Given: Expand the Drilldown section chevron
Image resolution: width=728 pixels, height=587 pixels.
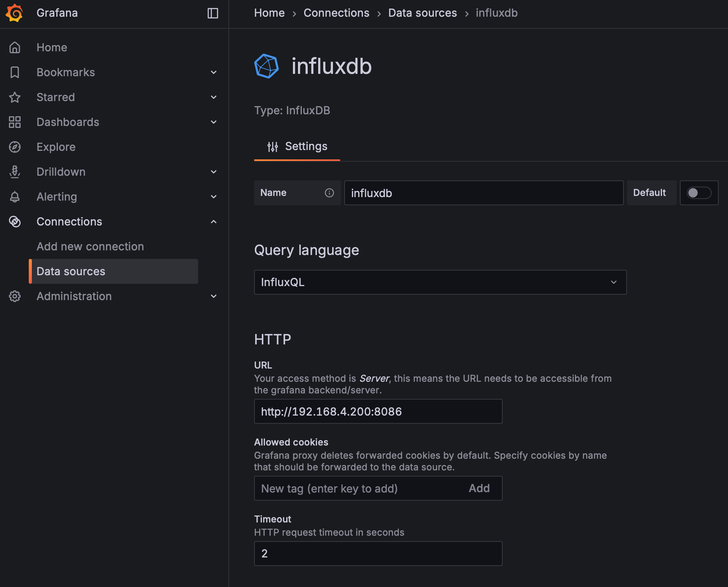Looking at the screenshot, I should click(x=214, y=172).
